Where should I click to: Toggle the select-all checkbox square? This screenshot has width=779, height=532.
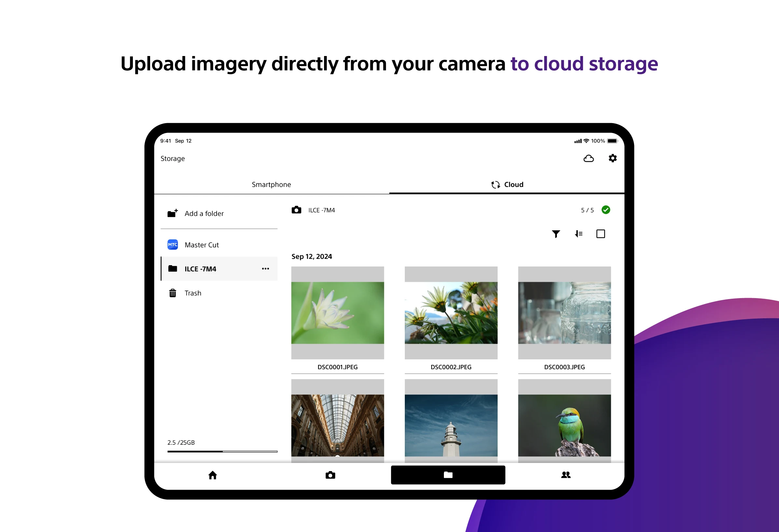click(x=600, y=234)
